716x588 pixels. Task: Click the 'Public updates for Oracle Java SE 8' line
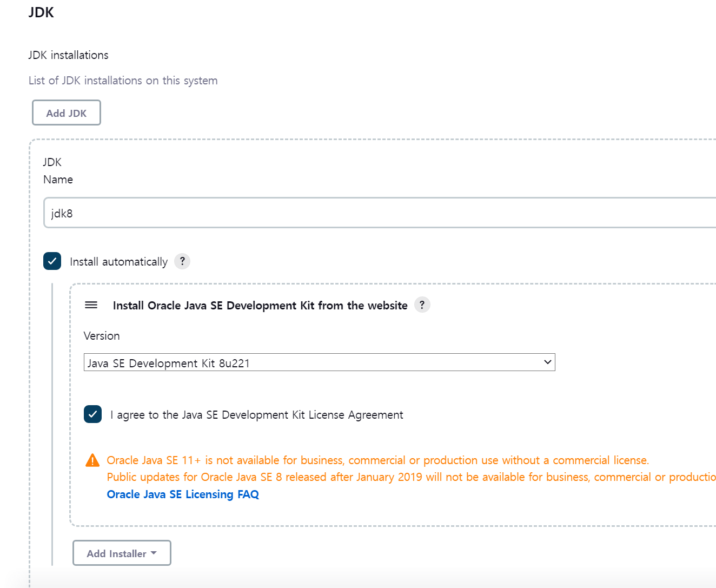pos(411,477)
